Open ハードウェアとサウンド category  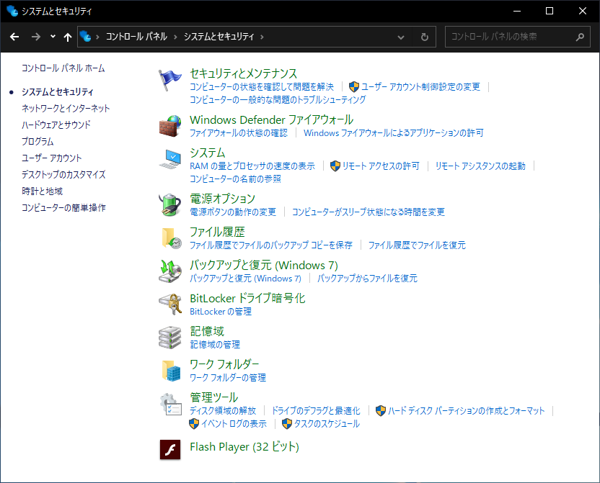pyautogui.click(x=56, y=125)
